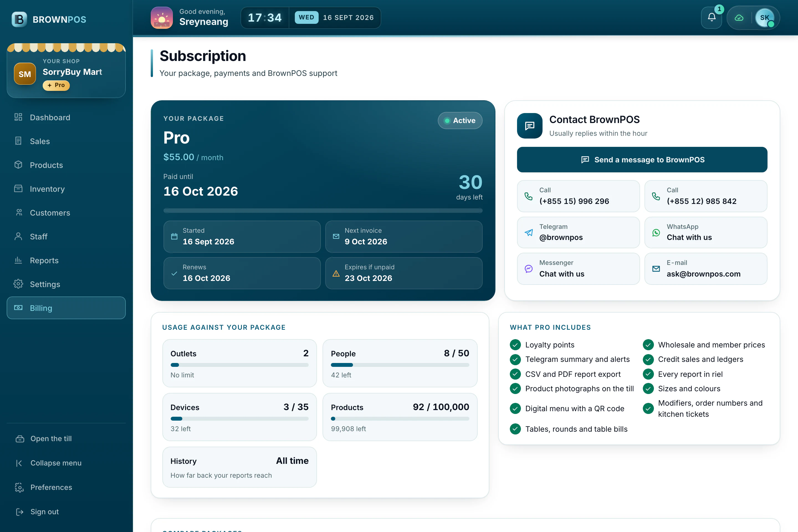Screen dimensions: 798x532
Task: Click the Dashboard grid icon
Action: pyautogui.click(x=18, y=117)
